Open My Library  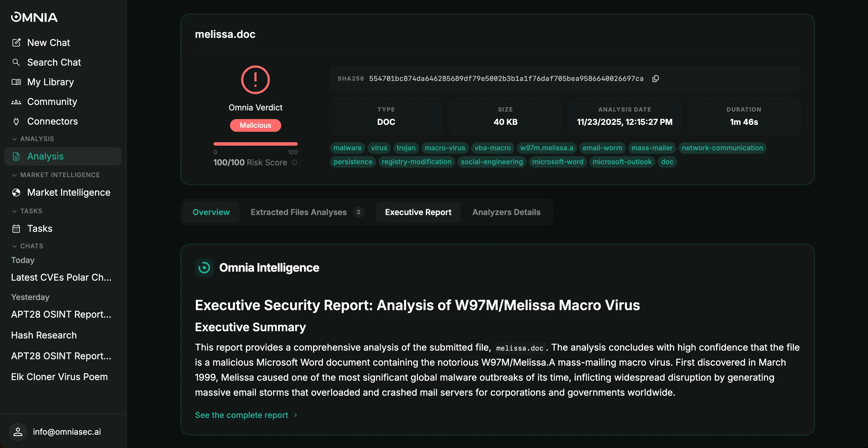[50, 82]
